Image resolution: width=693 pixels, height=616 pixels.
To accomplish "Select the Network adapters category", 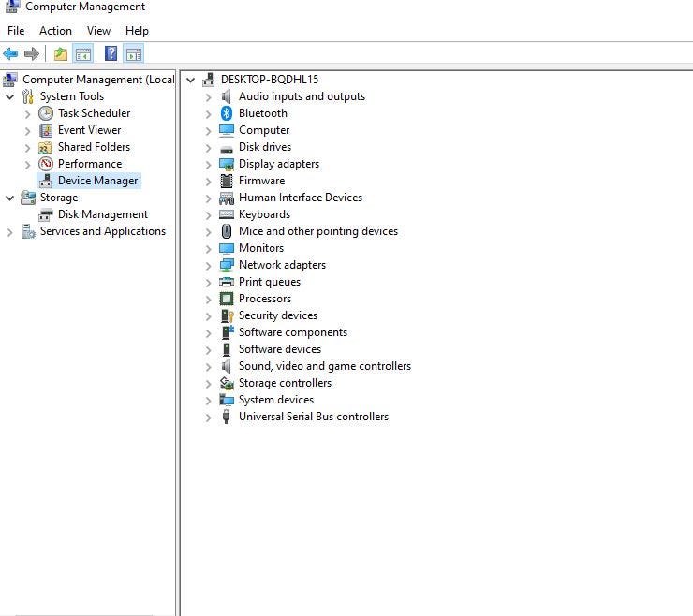I will pyautogui.click(x=282, y=265).
